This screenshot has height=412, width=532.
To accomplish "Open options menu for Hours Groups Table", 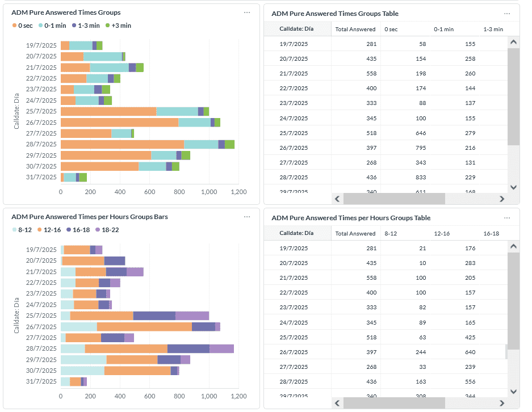I will [507, 218].
